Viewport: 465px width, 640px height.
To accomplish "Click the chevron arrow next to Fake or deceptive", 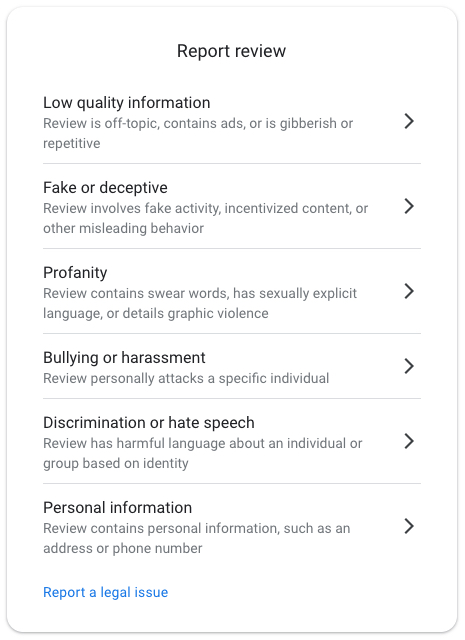I will coord(409,206).
